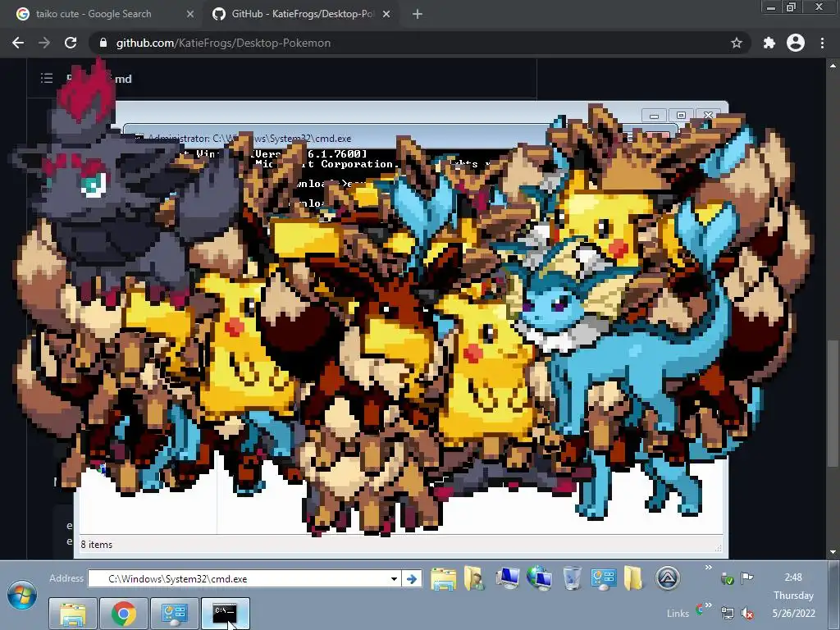Viewport: 840px width, 630px height.
Task: Go back in Chrome
Action: pos(18,43)
